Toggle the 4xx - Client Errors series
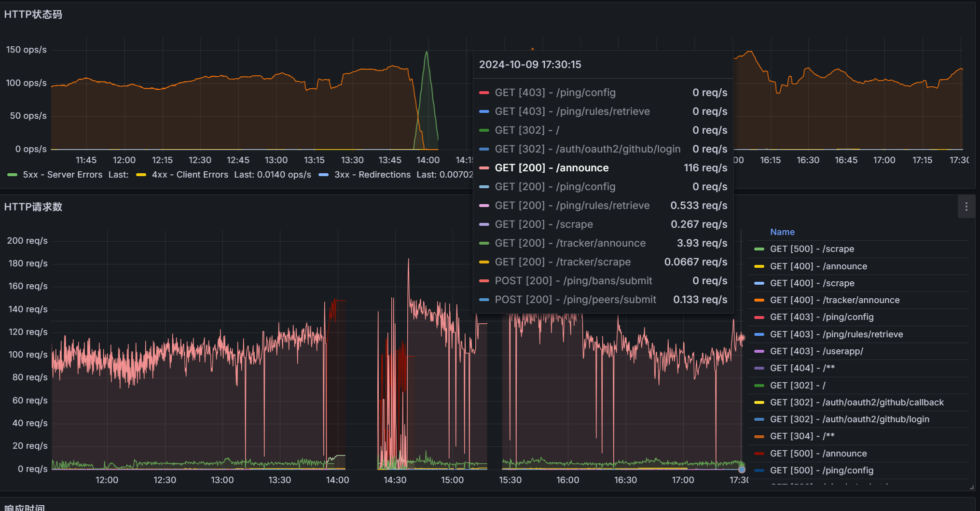Image resolution: width=980 pixels, height=511 pixels. coord(190,175)
